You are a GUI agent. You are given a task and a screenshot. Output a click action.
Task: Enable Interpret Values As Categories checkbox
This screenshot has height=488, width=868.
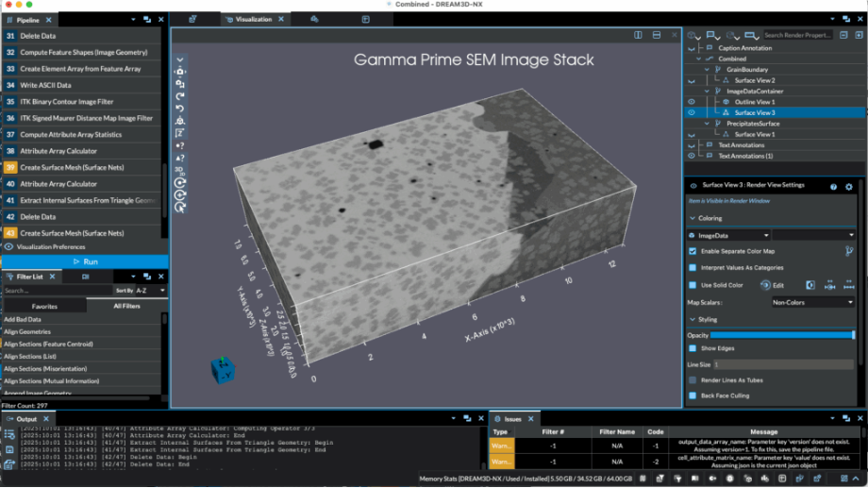(x=693, y=267)
